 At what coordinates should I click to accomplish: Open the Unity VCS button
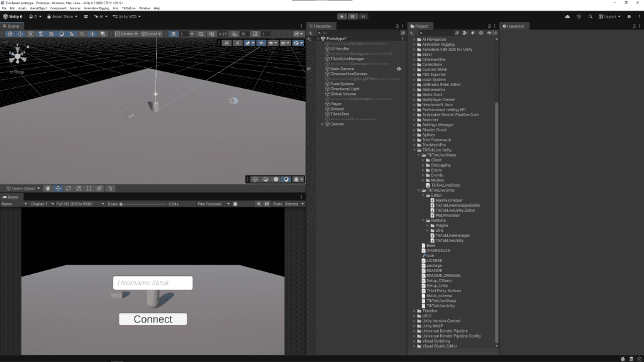[127, 16]
